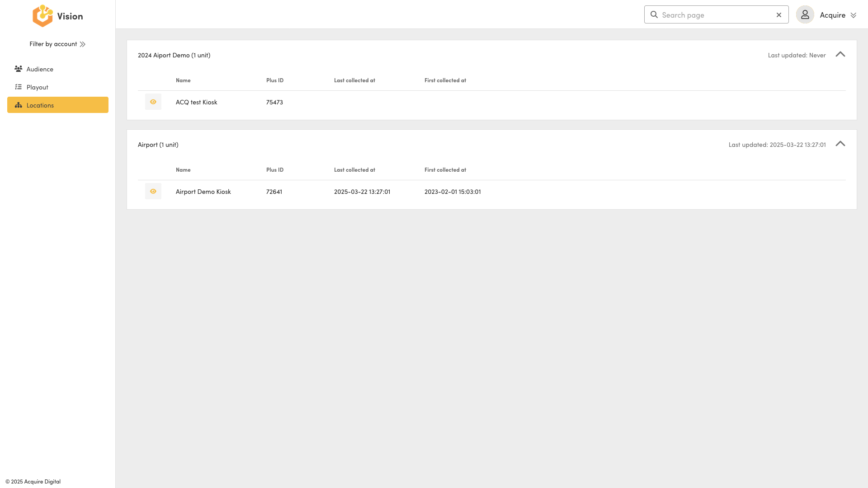Click the Airport (1 unit) heading
868x488 pixels.
[158, 145]
